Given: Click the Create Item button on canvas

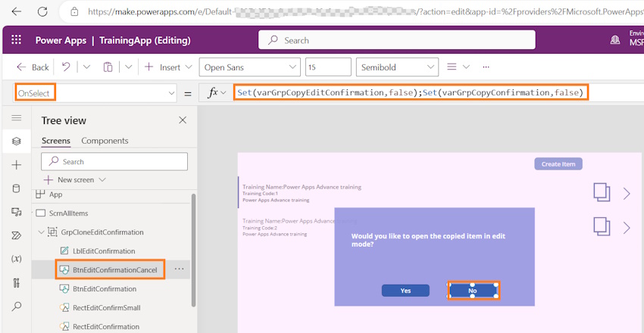Looking at the screenshot, I should [x=558, y=164].
